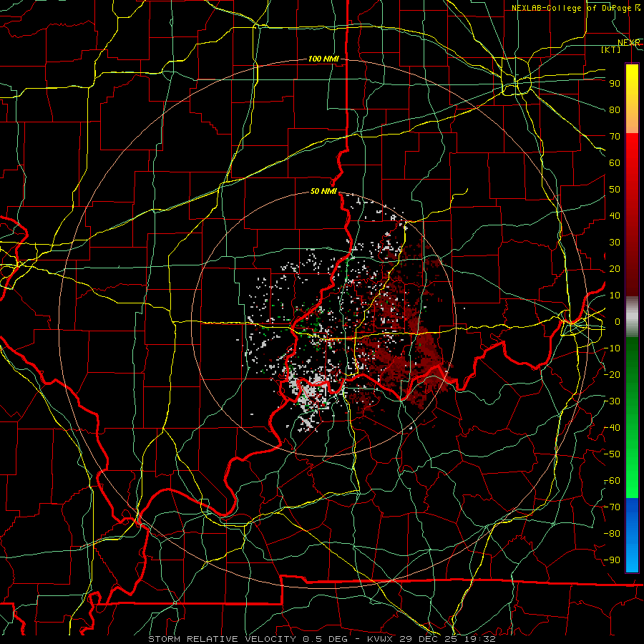644x644 pixels.
Task: Select the 70 value on velocity scale
Action: 615,137
